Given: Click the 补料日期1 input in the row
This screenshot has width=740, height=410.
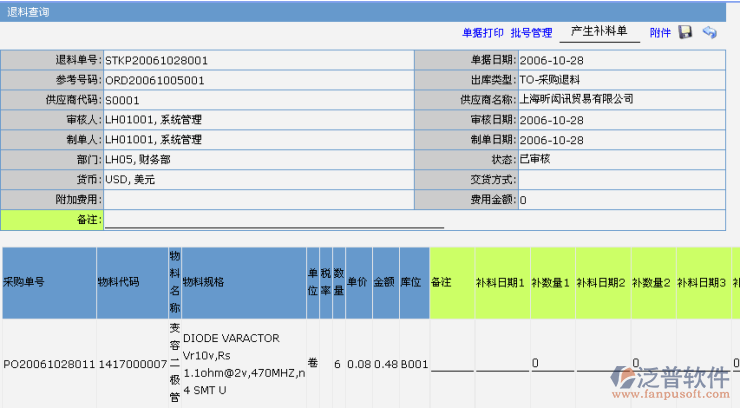Looking at the screenshot, I should click(x=502, y=363).
